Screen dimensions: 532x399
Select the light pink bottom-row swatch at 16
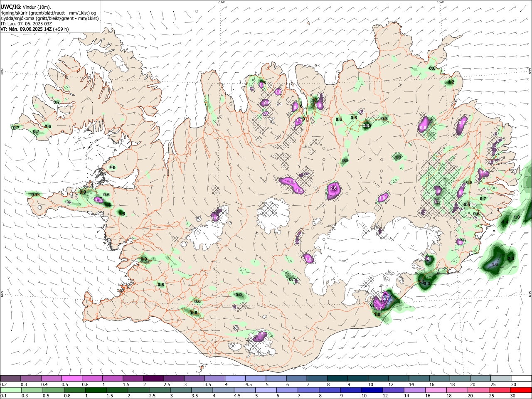point(436,390)
